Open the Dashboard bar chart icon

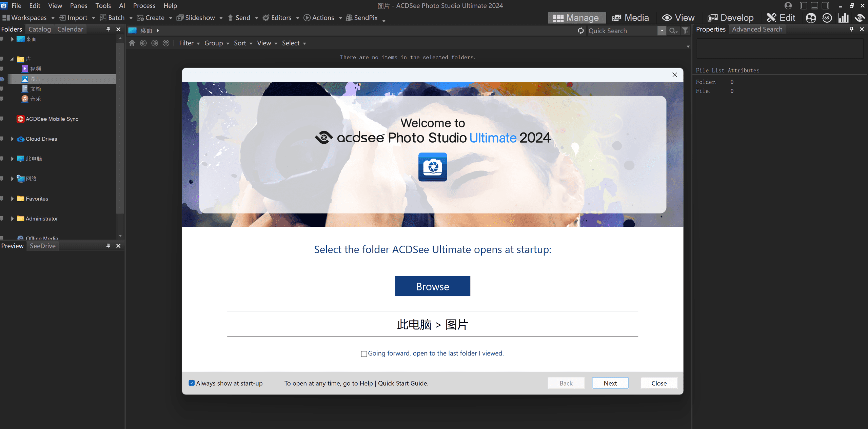[843, 18]
